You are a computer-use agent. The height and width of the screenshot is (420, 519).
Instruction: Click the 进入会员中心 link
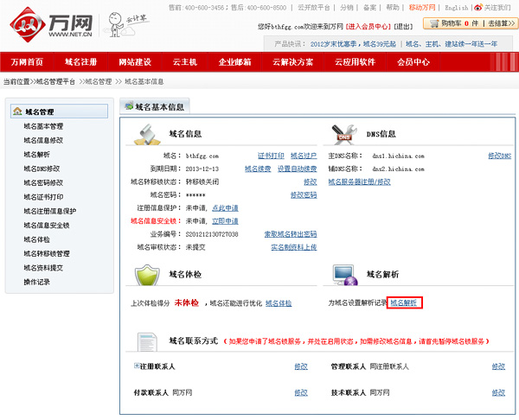pyautogui.click(x=368, y=27)
